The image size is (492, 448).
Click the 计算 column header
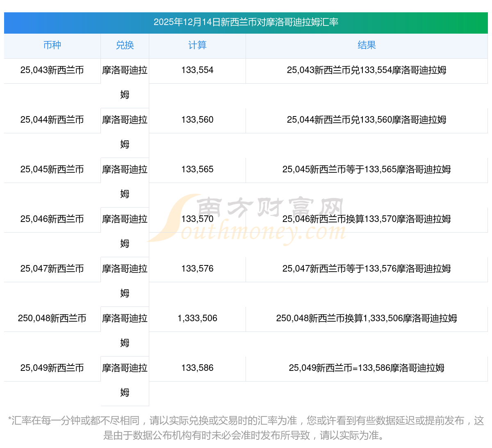(197, 45)
